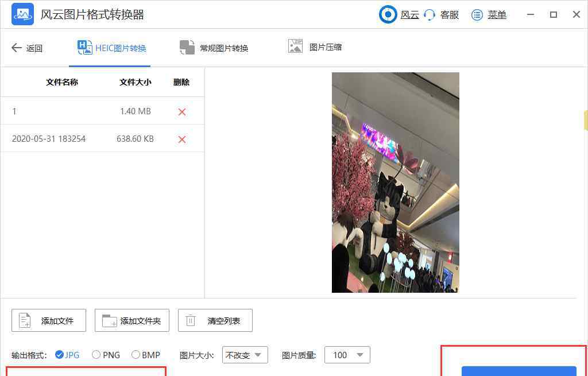Click the 风云图片格式转换器 app logo icon

pos(22,14)
